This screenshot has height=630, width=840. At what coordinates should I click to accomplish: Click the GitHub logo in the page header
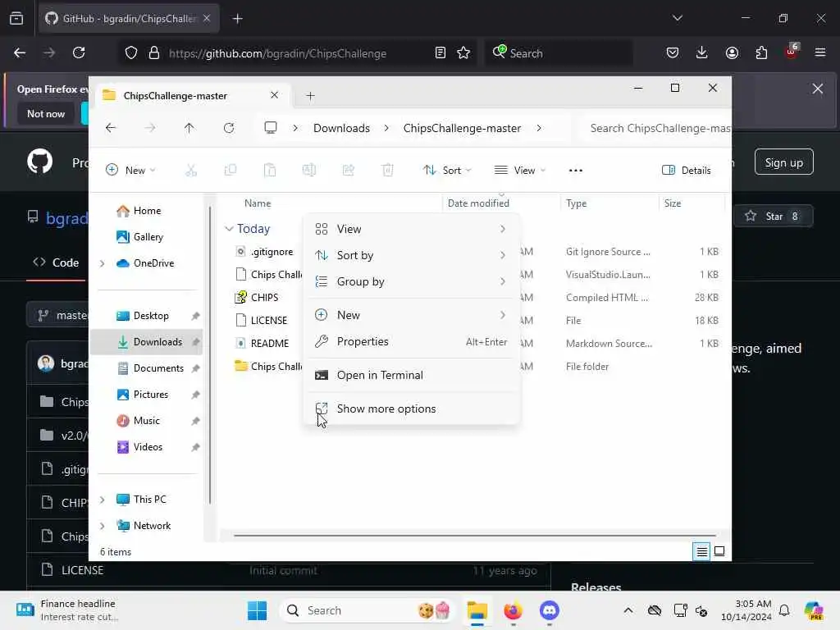pos(40,162)
